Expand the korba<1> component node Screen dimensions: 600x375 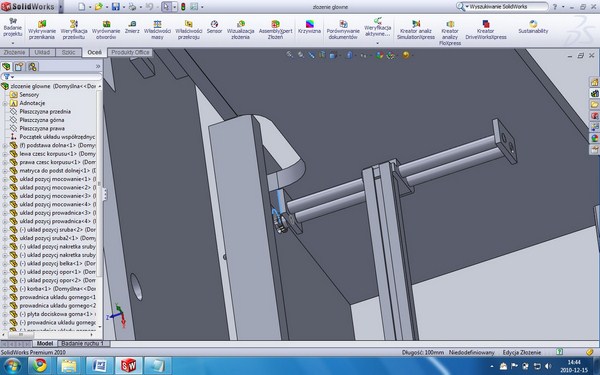point(5,289)
